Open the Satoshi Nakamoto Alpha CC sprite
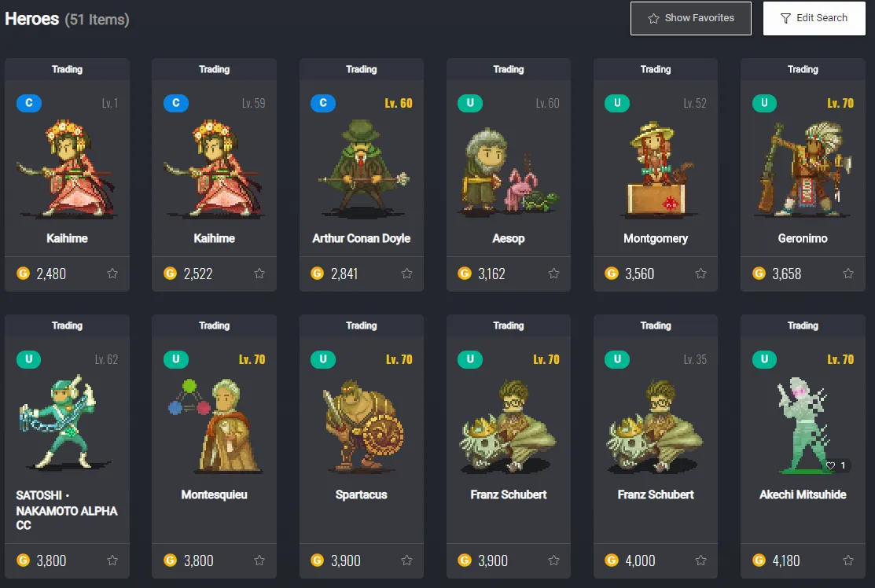Image resolution: width=875 pixels, height=588 pixels. (65, 422)
